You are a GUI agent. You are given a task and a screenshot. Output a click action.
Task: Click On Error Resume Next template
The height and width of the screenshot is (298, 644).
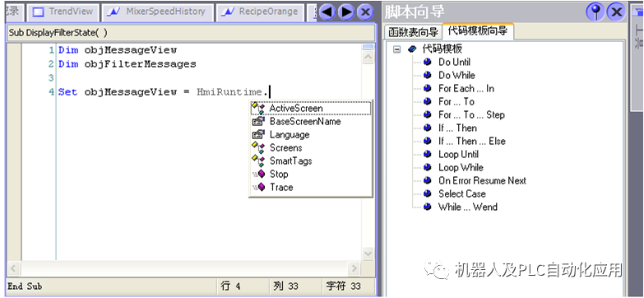(482, 180)
